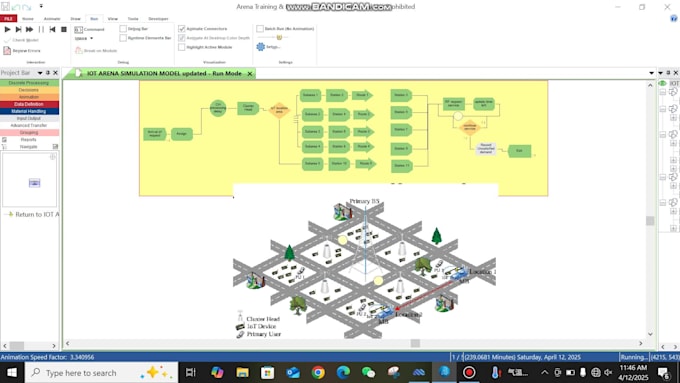Viewport: 680px width, 383px height.
Task: Click Return to IOT A link in Navigate
Action: click(x=37, y=214)
